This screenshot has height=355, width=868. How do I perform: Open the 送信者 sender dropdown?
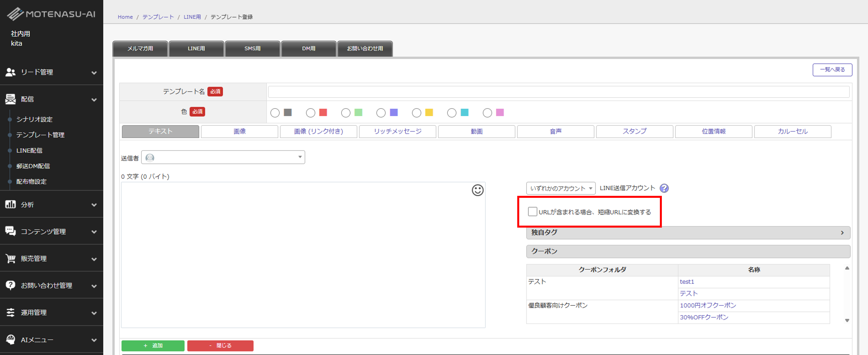pyautogui.click(x=223, y=157)
